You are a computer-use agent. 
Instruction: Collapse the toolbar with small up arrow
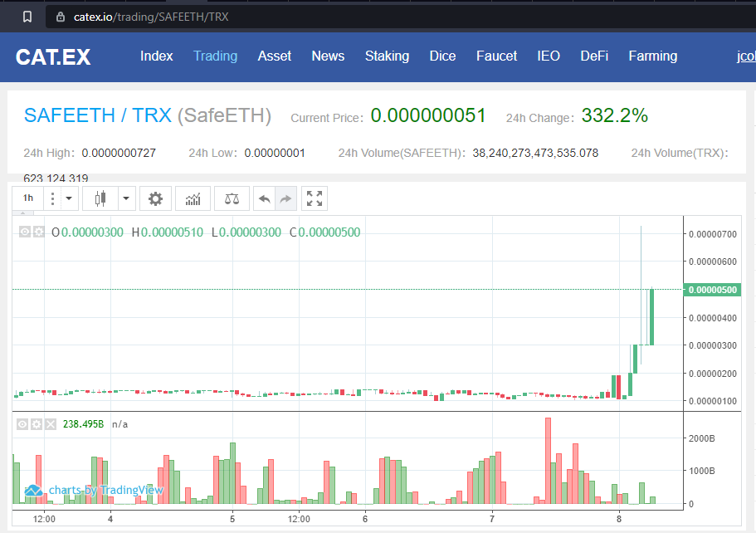tap(22, 213)
